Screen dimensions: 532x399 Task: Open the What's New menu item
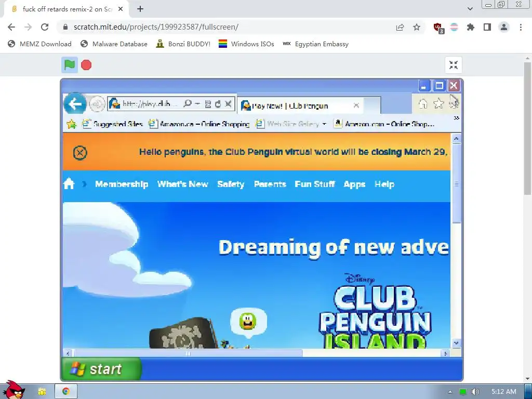(182, 184)
